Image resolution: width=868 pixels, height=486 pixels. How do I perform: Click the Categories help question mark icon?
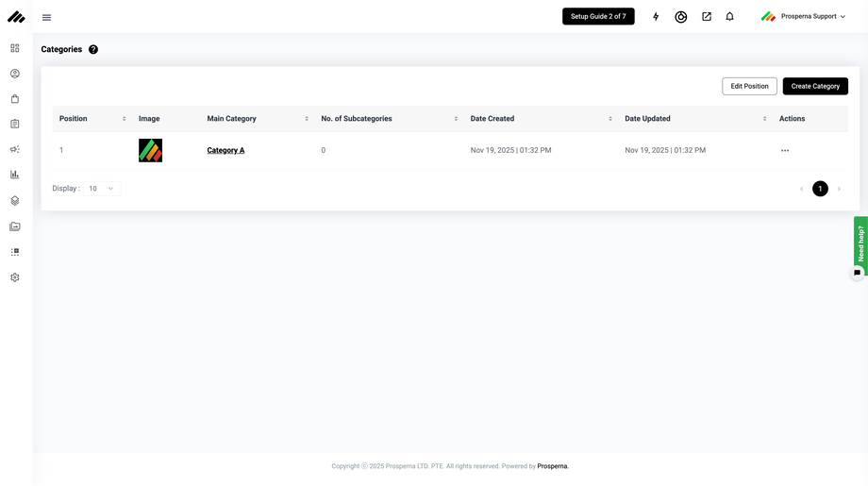tap(93, 49)
